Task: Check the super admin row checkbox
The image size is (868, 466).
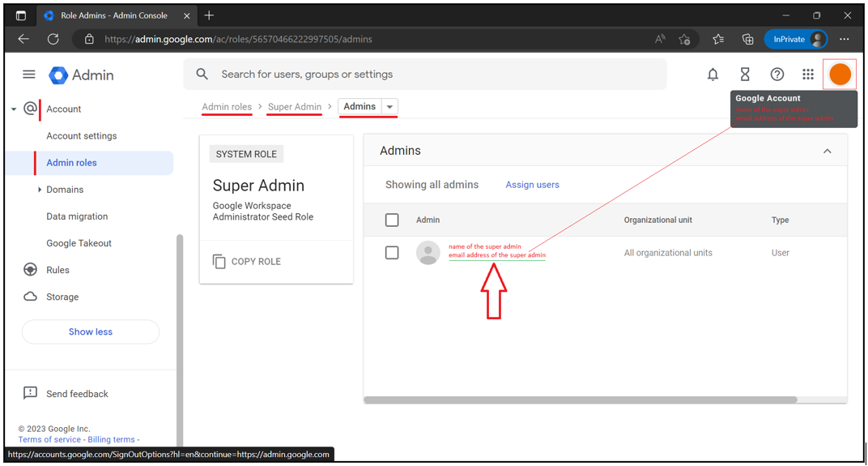Action: pos(392,253)
